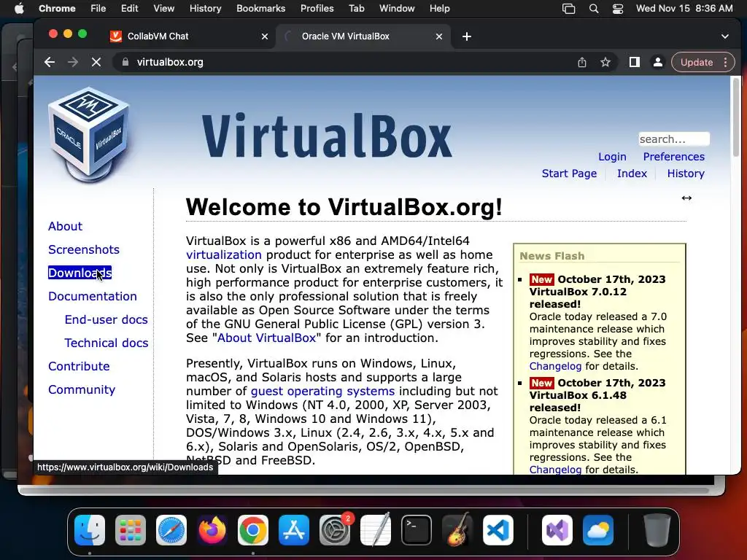This screenshot has height=560, width=747.
Task: Open the Chrome profile avatar icon
Action: point(658,63)
